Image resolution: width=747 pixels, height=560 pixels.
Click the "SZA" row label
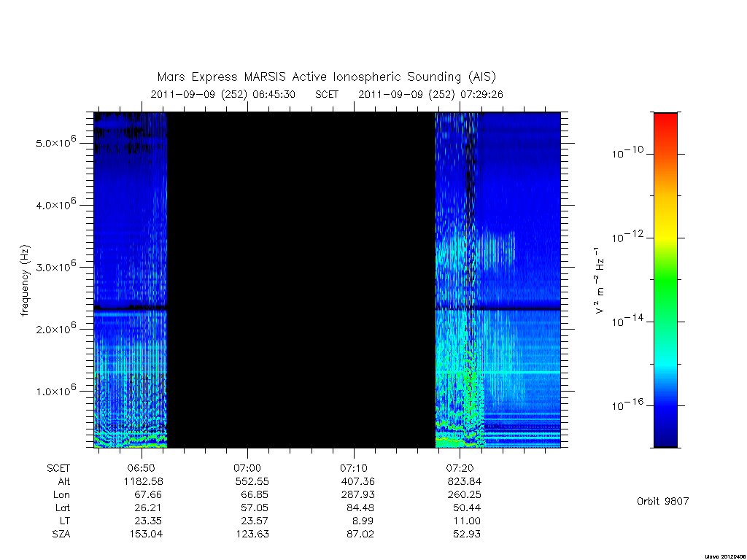tap(61, 534)
